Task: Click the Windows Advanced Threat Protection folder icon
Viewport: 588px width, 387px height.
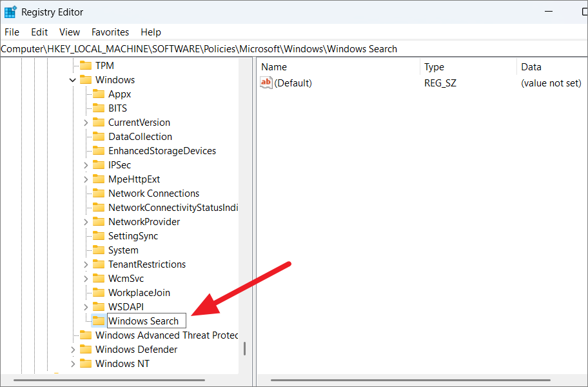Action: click(x=86, y=335)
